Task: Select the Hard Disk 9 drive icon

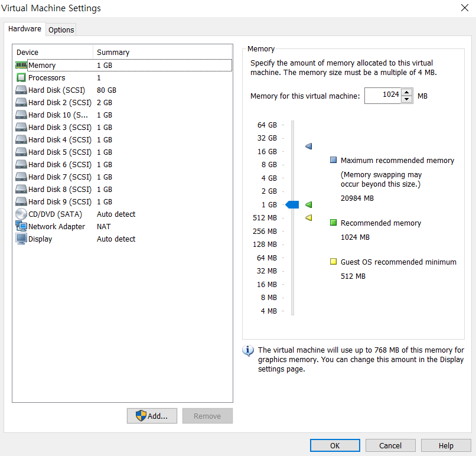Action: click(21, 202)
